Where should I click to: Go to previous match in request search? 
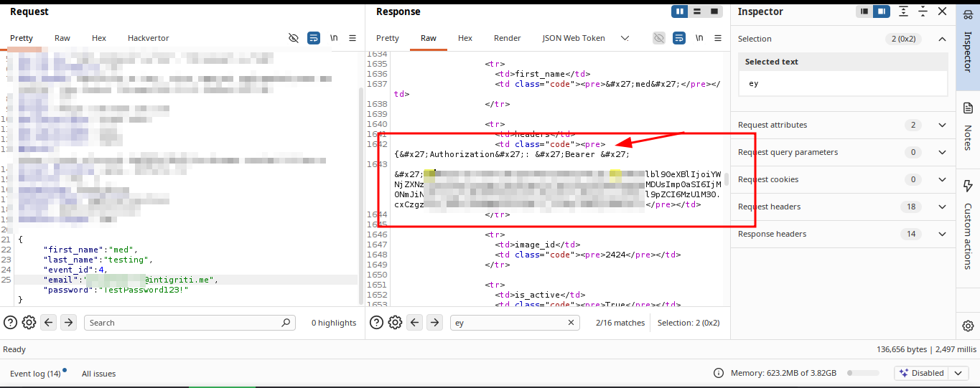49,323
